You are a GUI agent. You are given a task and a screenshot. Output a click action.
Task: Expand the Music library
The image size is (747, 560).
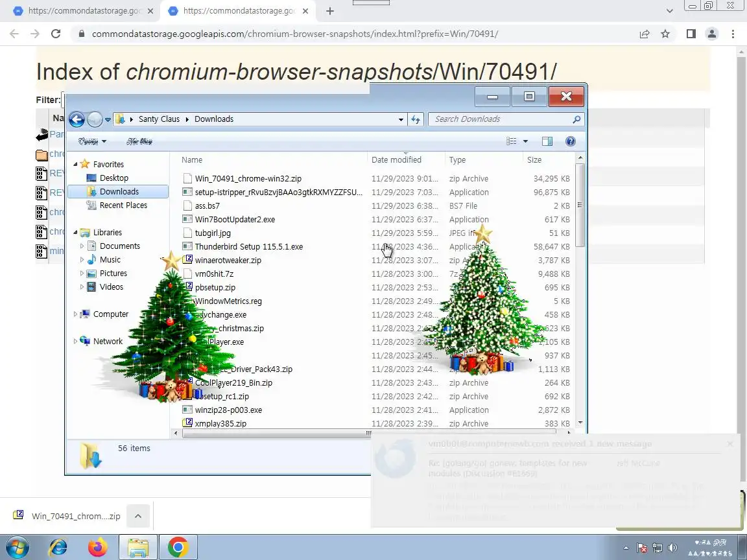[82, 260]
